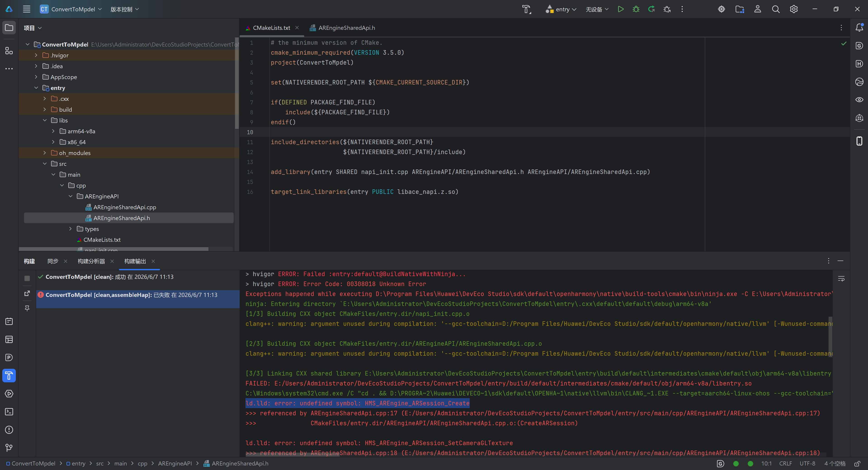The image size is (868, 470).
Task: Open the Build hammer tool window
Action: 9,375
